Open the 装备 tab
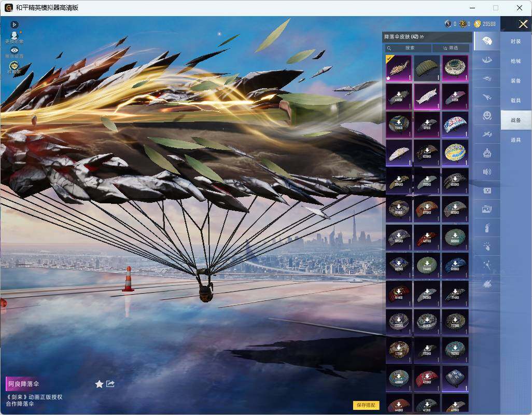This screenshot has height=415, width=532. 516,81
